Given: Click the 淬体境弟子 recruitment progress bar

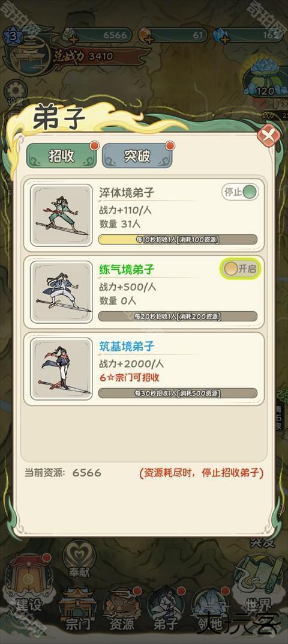Looking at the screenshot, I should point(178,240).
